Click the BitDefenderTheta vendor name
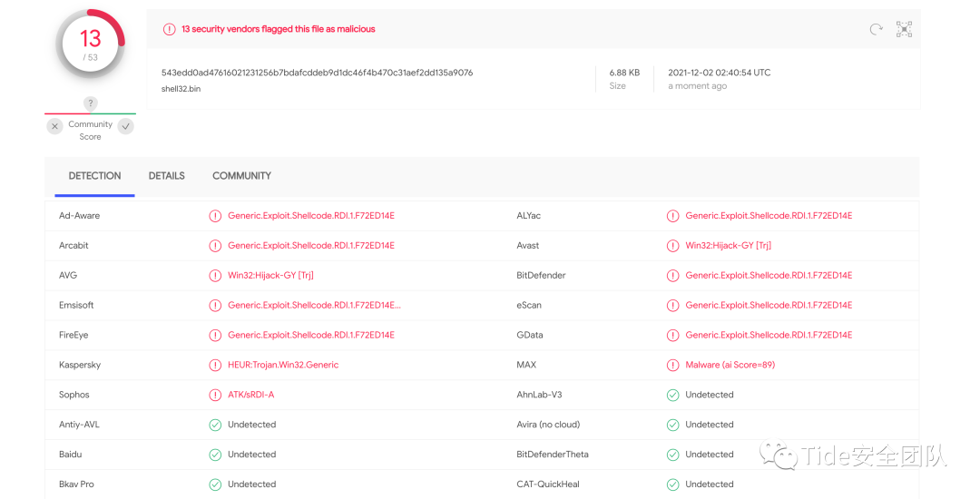The width and height of the screenshot is (980, 499). (x=553, y=455)
